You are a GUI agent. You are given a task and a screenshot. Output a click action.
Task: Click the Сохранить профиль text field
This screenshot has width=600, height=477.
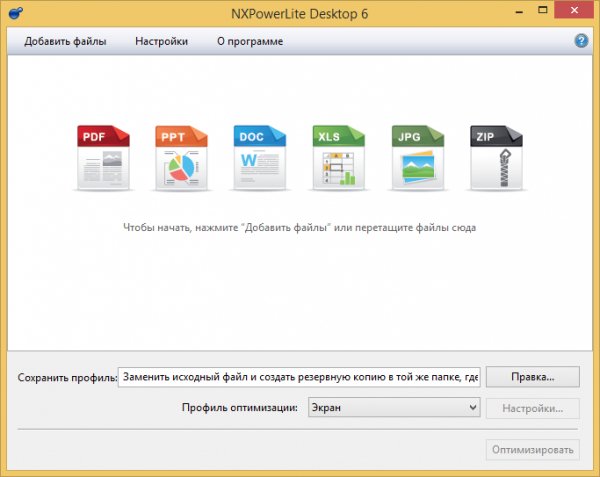(299, 377)
